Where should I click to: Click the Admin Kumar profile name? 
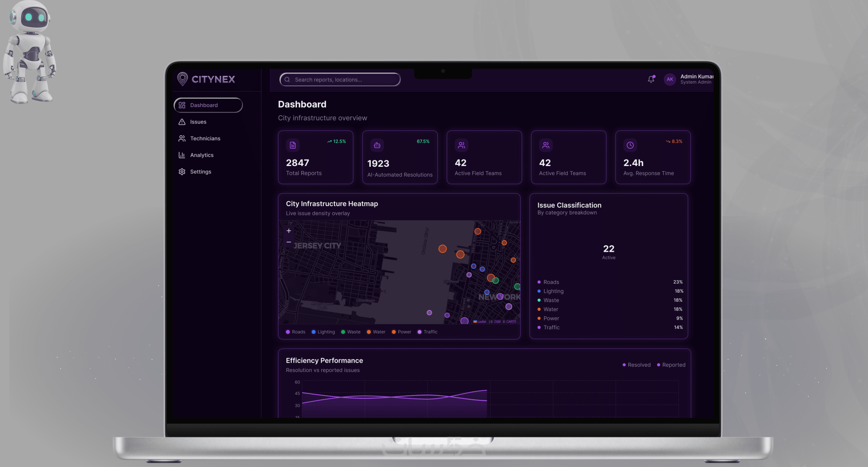pos(696,76)
